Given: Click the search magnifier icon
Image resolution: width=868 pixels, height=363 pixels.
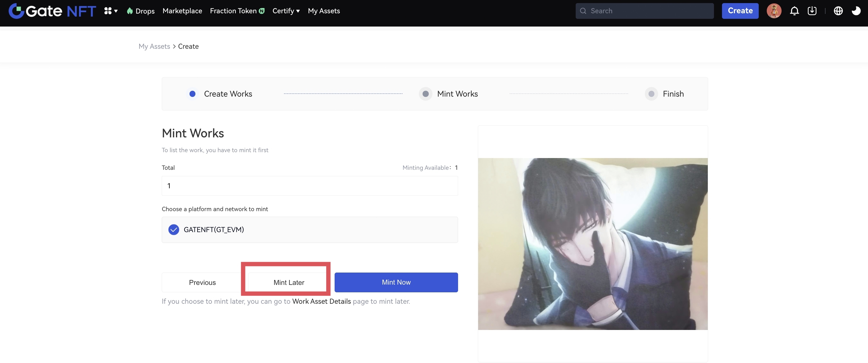Looking at the screenshot, I should click(583, 11).
